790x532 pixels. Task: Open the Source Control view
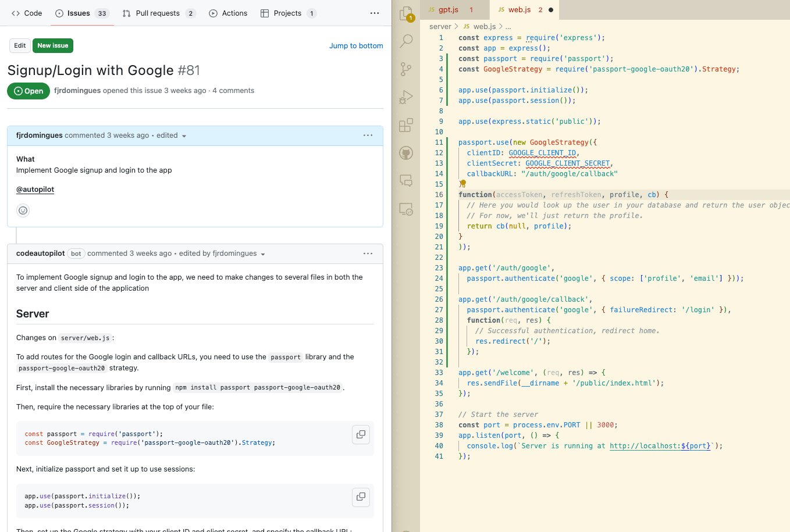pyautogui.click(x=407, y=69)
